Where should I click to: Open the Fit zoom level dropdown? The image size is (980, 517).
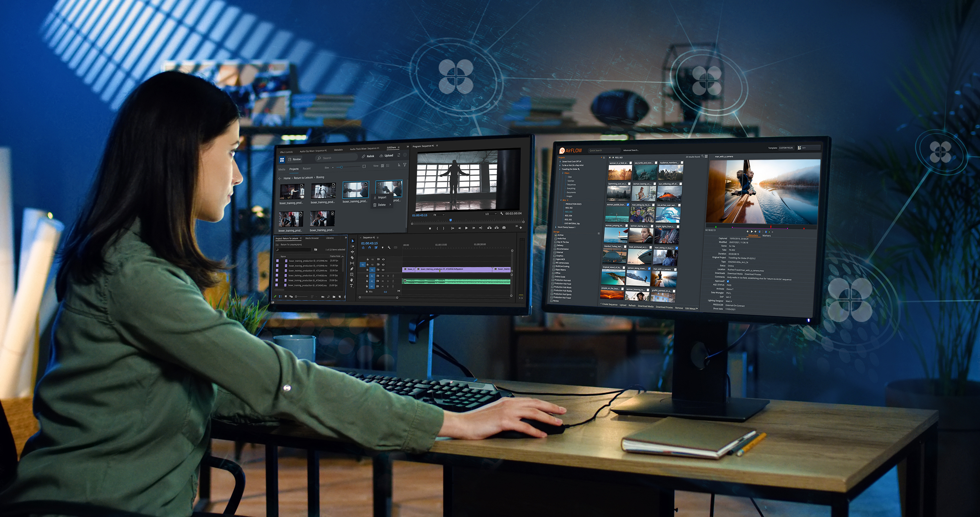point(439,215)
